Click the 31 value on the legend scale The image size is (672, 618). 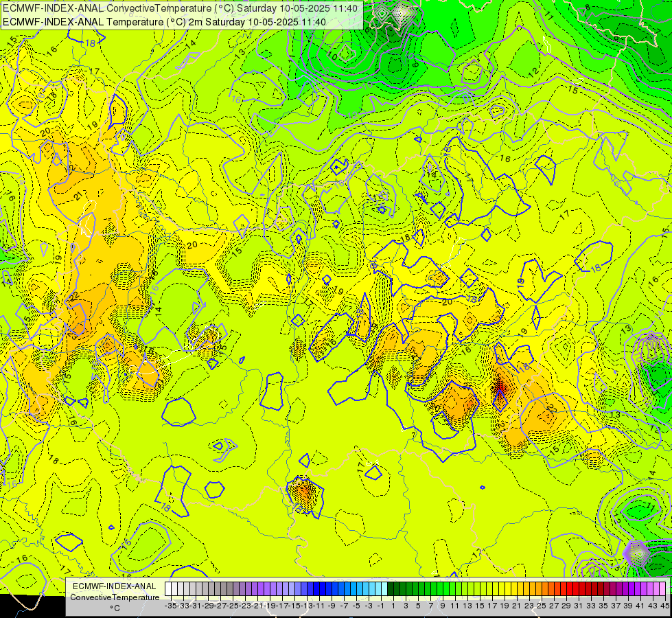[x=579, y=606]
